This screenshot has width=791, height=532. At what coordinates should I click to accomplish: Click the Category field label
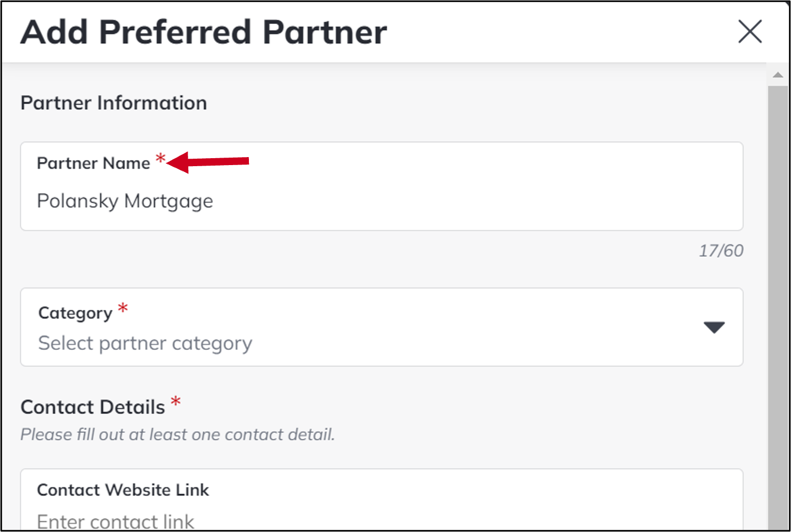coord(74,313)
